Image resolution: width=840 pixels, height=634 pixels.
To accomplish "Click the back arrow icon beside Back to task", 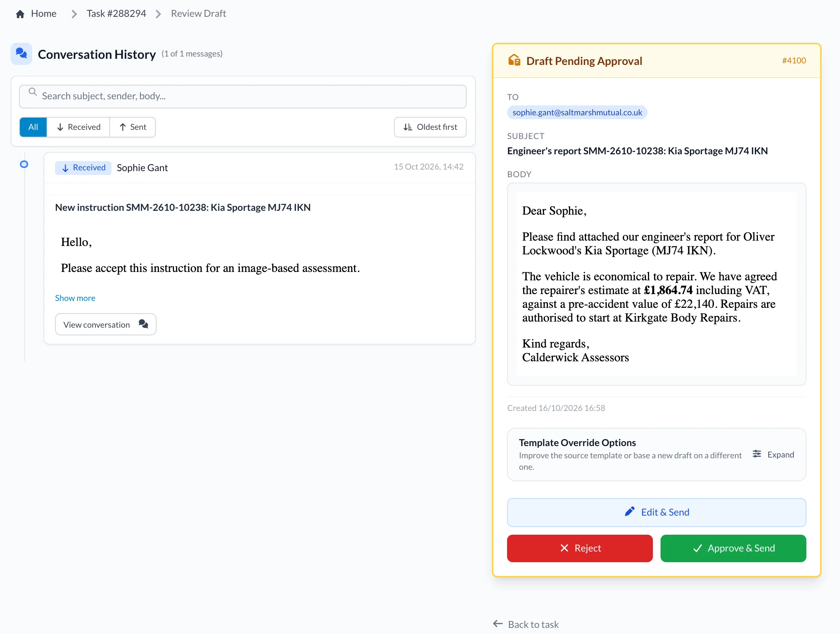I will click(x=498, y=624).
